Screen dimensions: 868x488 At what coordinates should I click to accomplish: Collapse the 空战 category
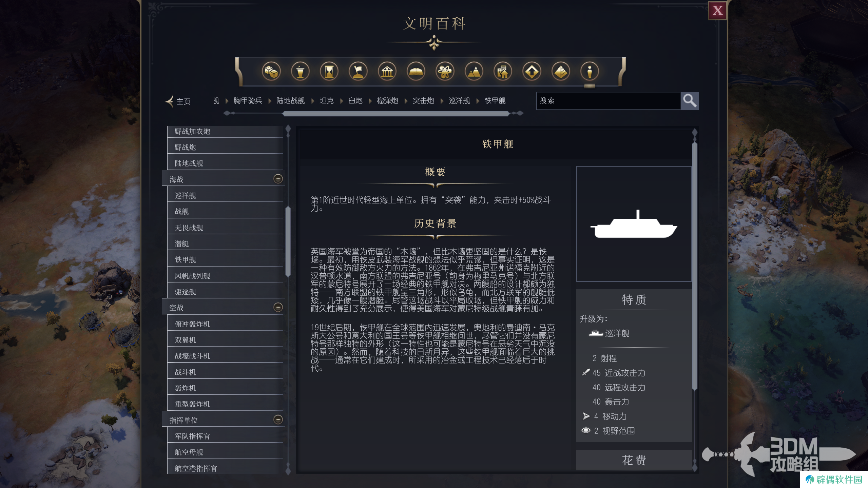[x=278, y=307]
